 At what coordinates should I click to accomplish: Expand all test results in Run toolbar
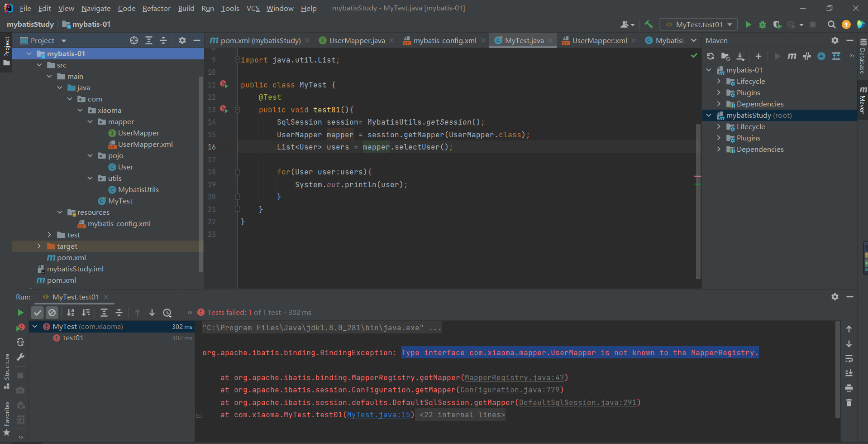(104, 313)
